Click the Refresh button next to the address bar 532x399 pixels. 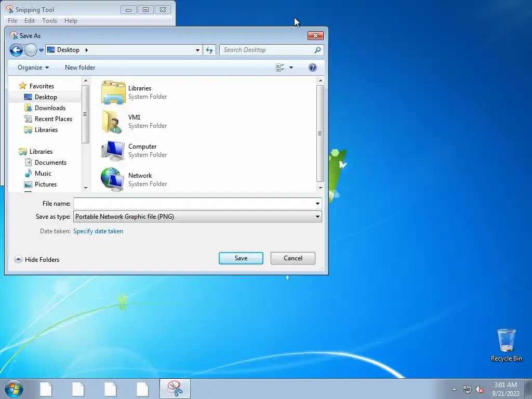(209, 50)
